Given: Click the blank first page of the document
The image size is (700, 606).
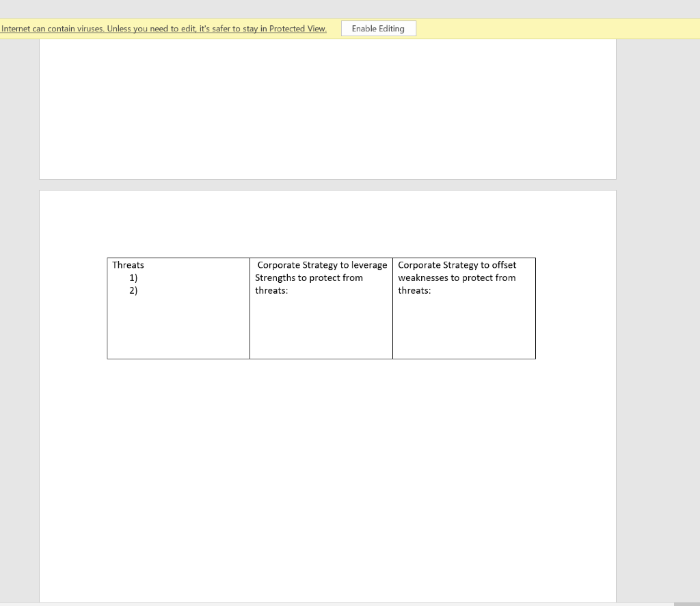Looking at the screenshot, I should pyautogui.click(x=327, y=109).
